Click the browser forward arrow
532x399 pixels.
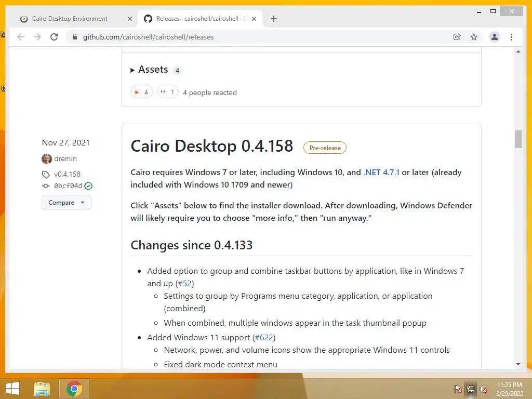[x=37, y=37]
